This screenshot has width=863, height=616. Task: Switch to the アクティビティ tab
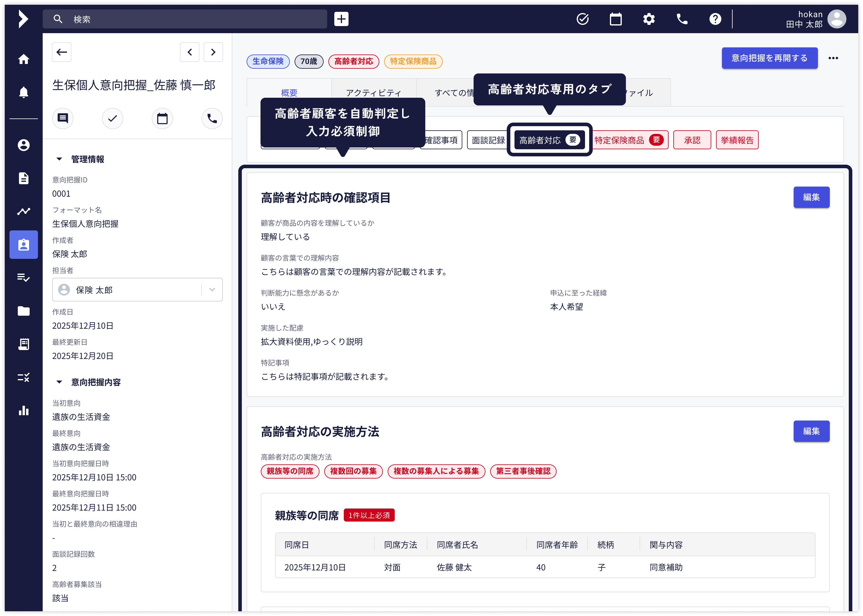point(373,93)
